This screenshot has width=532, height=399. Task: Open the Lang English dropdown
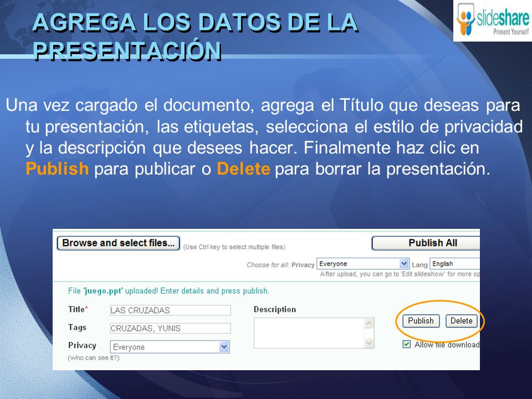click(x=455, y=264)
